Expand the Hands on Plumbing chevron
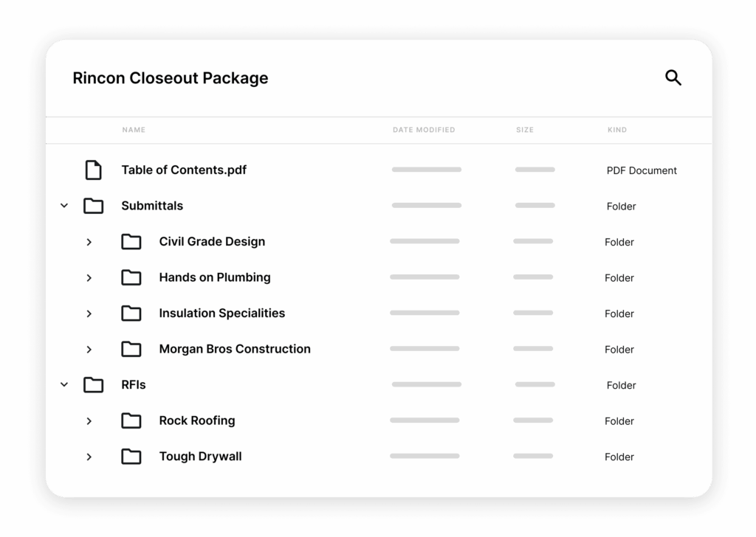 89,278
